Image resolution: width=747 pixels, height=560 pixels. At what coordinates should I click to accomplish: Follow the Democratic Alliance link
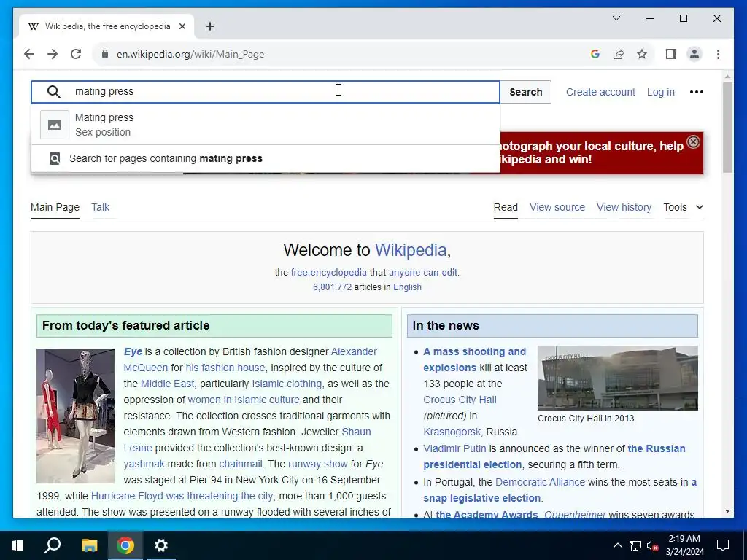tap(540, 482)
